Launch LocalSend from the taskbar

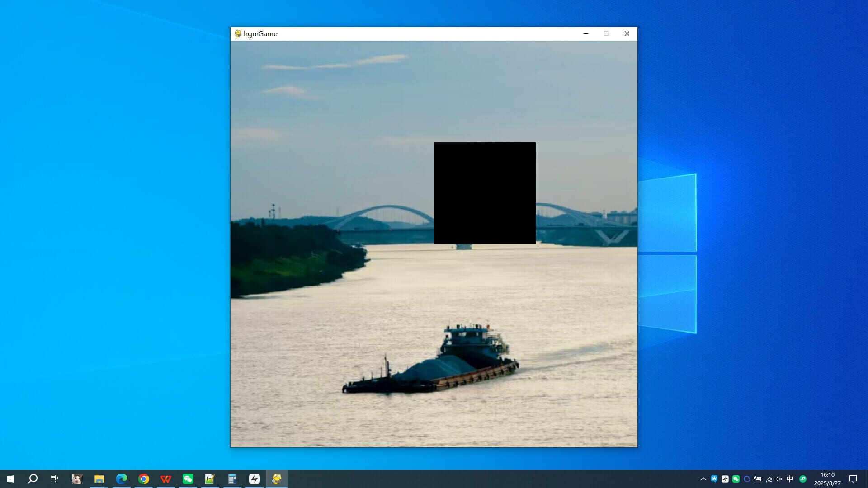[255, 479]
